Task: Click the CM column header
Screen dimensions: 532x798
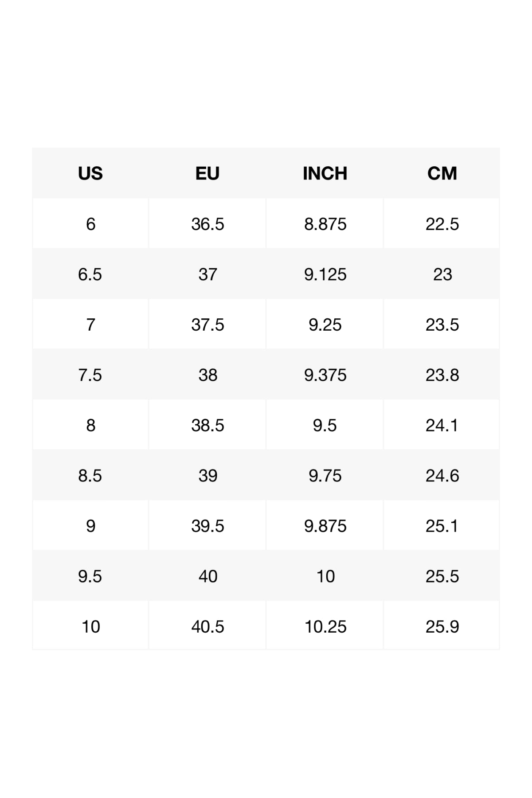Action: pos(442,173)
